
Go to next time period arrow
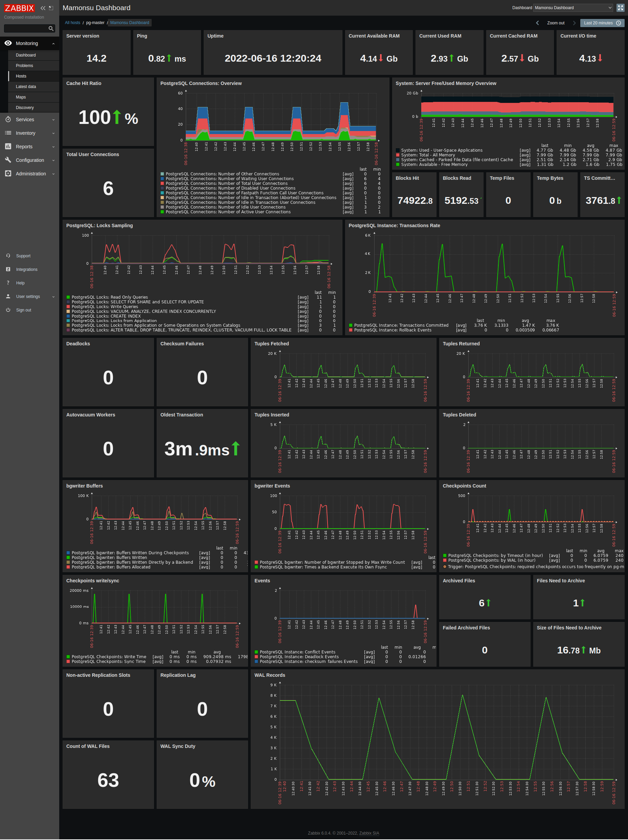pos(574,23)
